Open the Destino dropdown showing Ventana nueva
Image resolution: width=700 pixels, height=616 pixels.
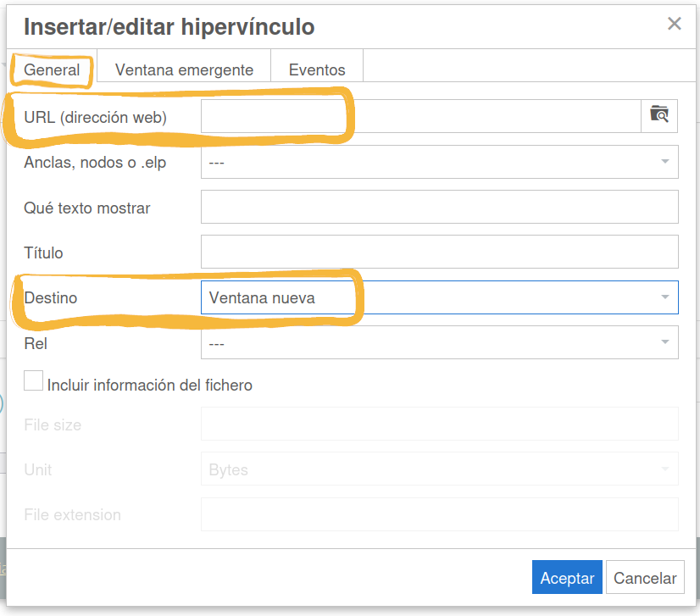click(439, 297)
